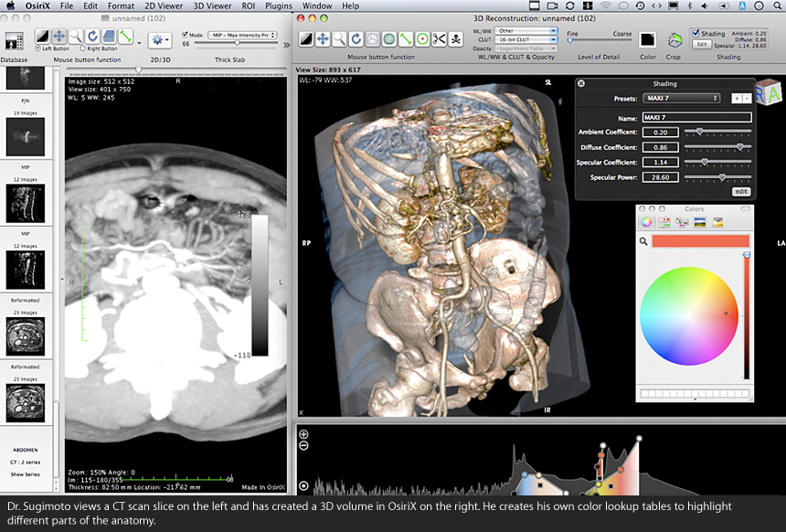This screenshot has height=532, width=786.
Task: Select the skull bone removal tool
Action: click(x=455, y=39)
